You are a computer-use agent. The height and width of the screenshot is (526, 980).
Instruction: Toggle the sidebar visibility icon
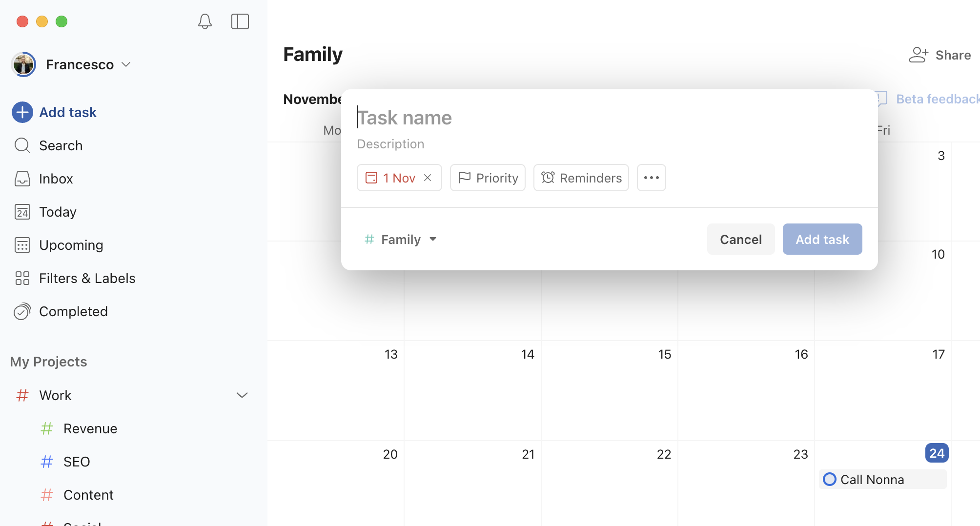coord(240,21)
